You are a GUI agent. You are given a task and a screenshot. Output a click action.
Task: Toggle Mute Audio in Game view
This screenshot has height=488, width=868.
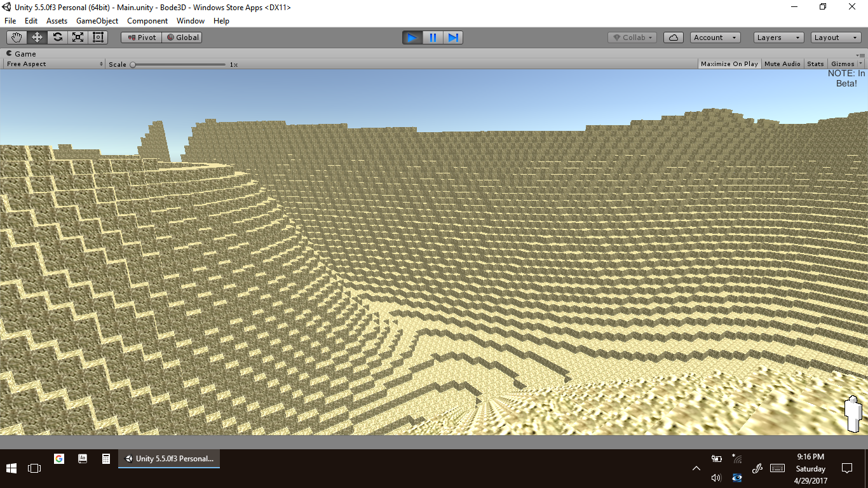tap(782, 64)
